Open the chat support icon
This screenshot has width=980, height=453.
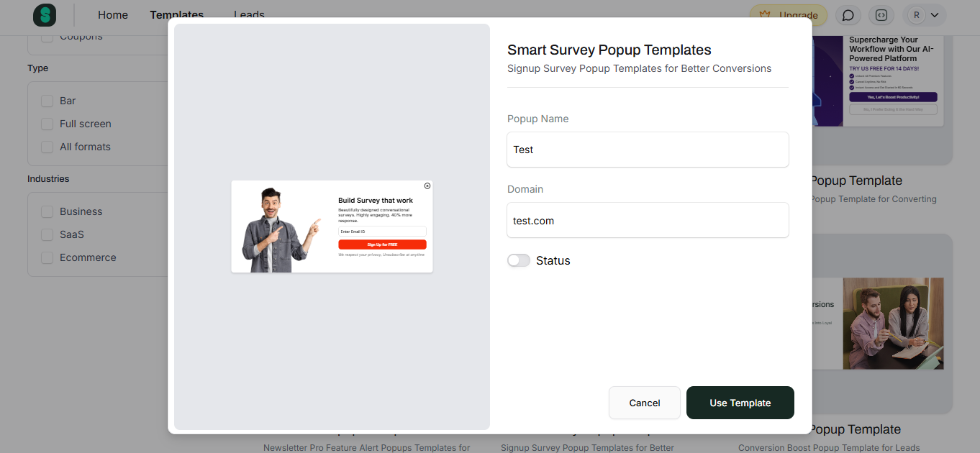(848, 15)
